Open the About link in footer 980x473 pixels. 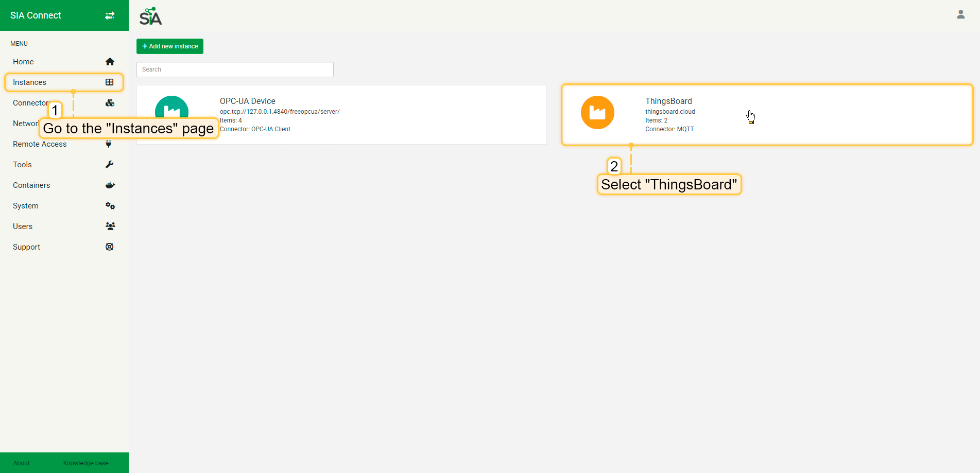pyautogui.click(x=22, y=463)
